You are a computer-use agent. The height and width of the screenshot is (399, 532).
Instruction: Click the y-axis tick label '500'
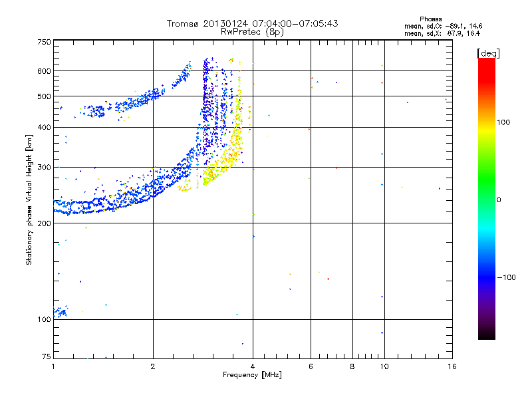tap(44, 96)
